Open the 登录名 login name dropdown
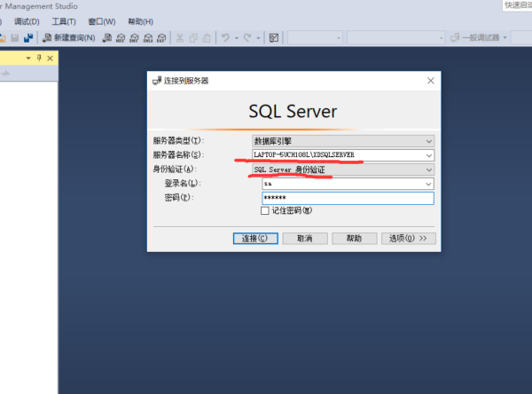532x394 pixels. click(x=429, y=184)
